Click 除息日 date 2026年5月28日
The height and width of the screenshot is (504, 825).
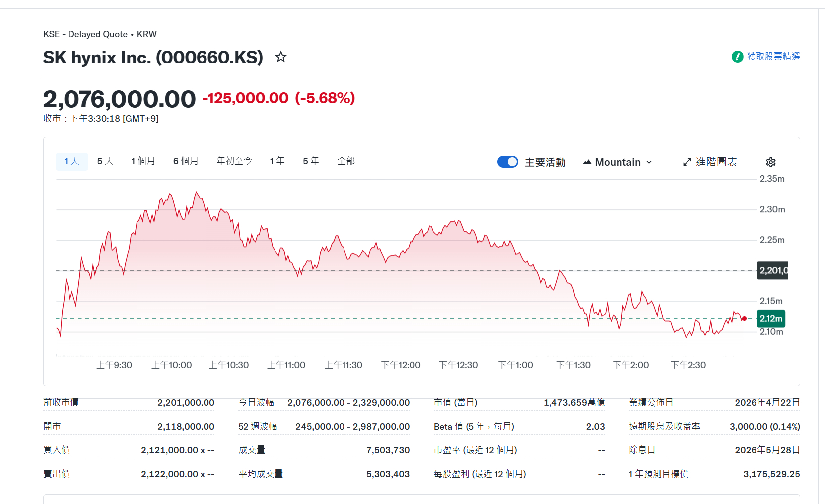click(x=767, y=450)
